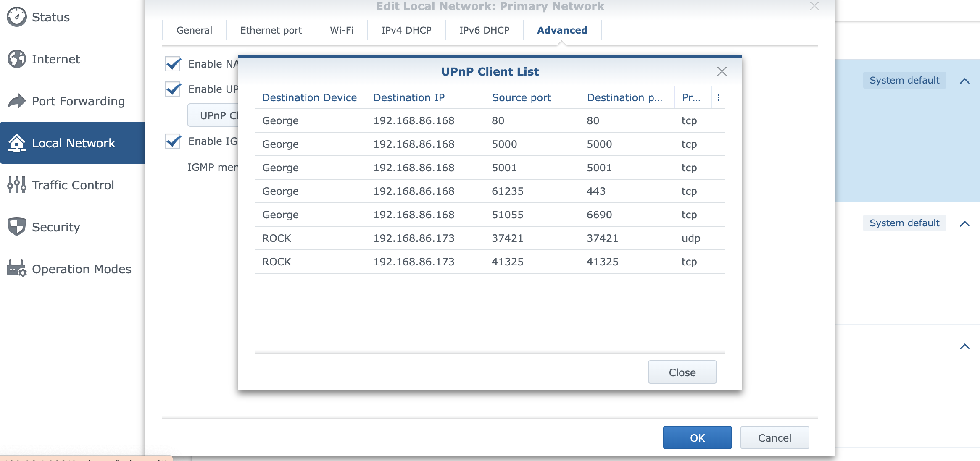The image size is (980, 461).
Task: Open column options three-dot menu
Action: [x=719, y=98]
